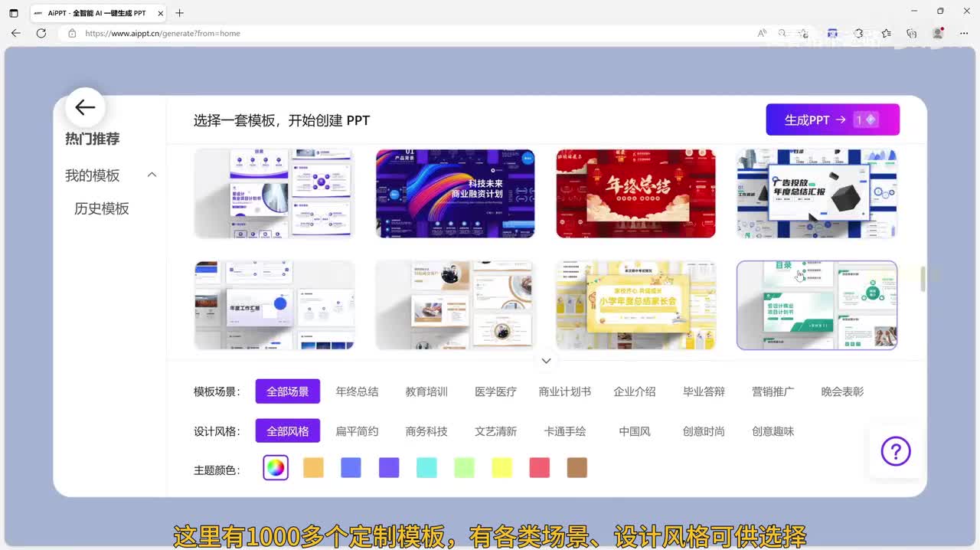Image resolution: width=980 pixels, height=550 pixels.
Task: Select the 中国风 design style filter
Action: [635, 431]
